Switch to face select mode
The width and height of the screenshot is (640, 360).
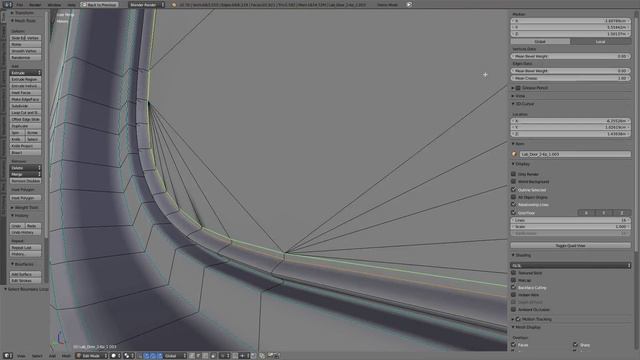click(205, 356)
